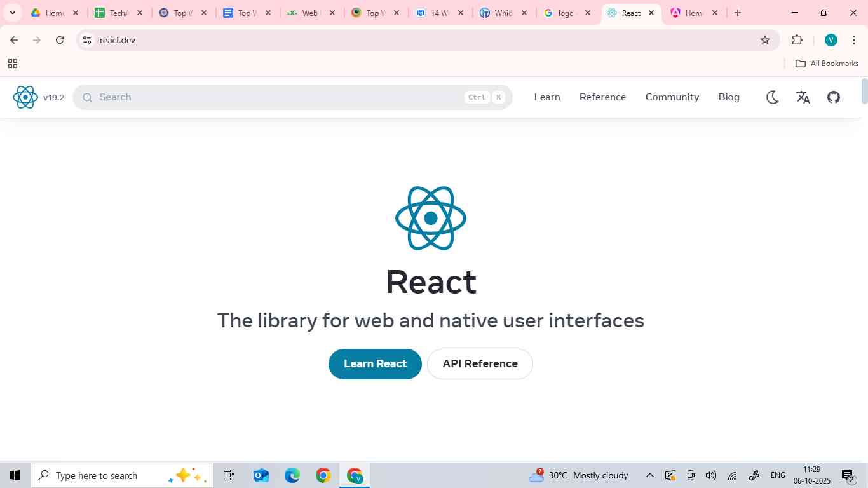Click the language translation icon
The width and height of the screenshot is (868, 488).
pyautogui.click(x=803, y=97)
